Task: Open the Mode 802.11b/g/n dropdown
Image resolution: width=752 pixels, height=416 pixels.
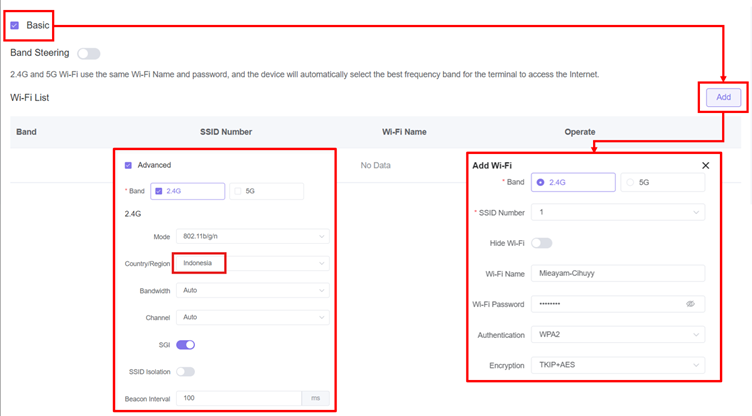Action: click(x=251, y=236)
